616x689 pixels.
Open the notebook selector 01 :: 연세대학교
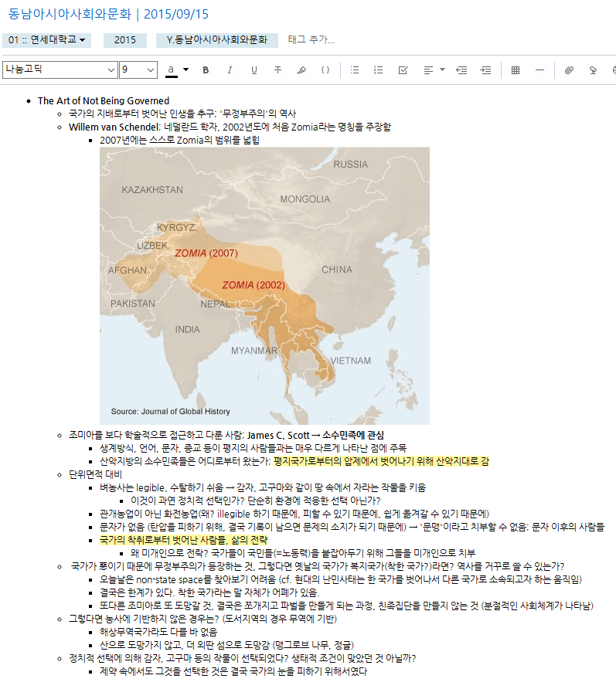pos(46,40)
